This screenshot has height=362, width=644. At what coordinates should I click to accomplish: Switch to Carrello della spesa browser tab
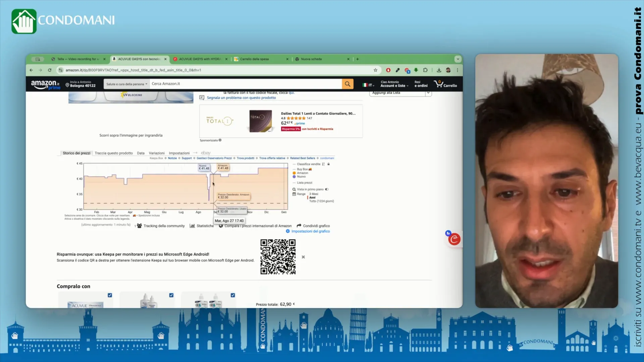[x=261, y=59]
